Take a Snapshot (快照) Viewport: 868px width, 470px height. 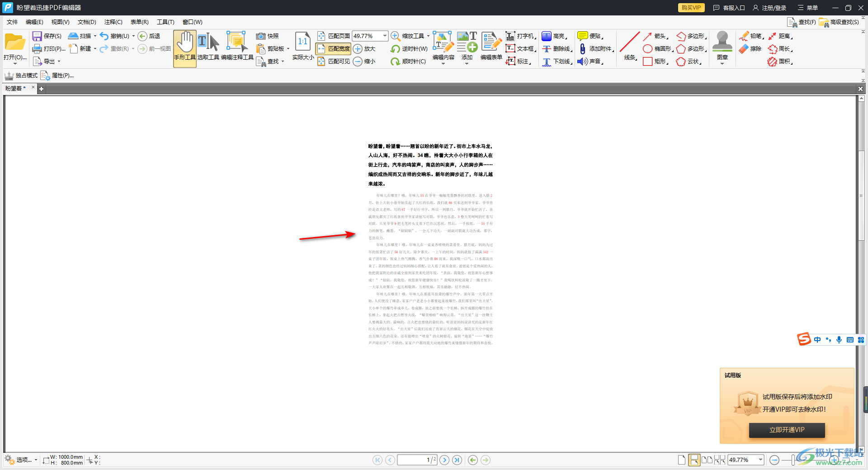pyautogui.click(x=268, y=36)
